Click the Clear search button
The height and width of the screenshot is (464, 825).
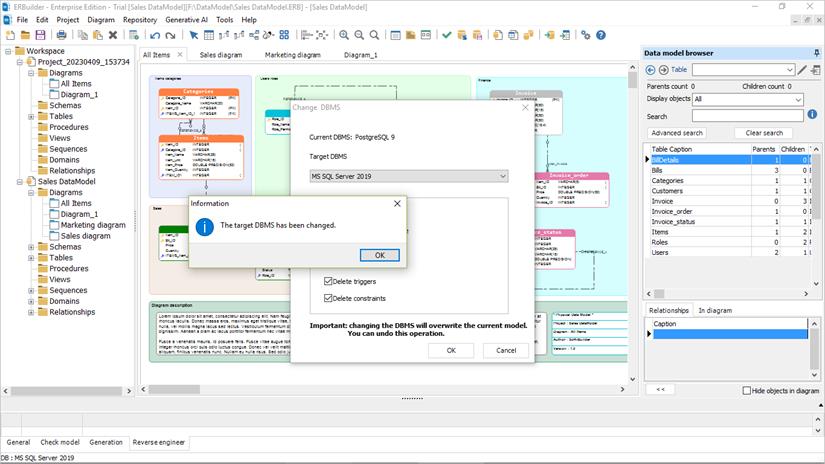coord(764,133)
